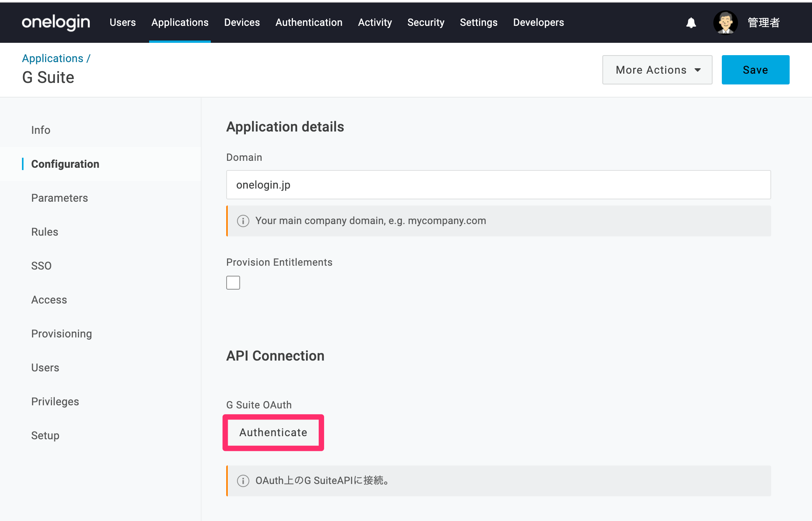The width and height of the screenshot is (812, 521).
Task: Click the G Suite OAuth label
Action: point(259,405)
